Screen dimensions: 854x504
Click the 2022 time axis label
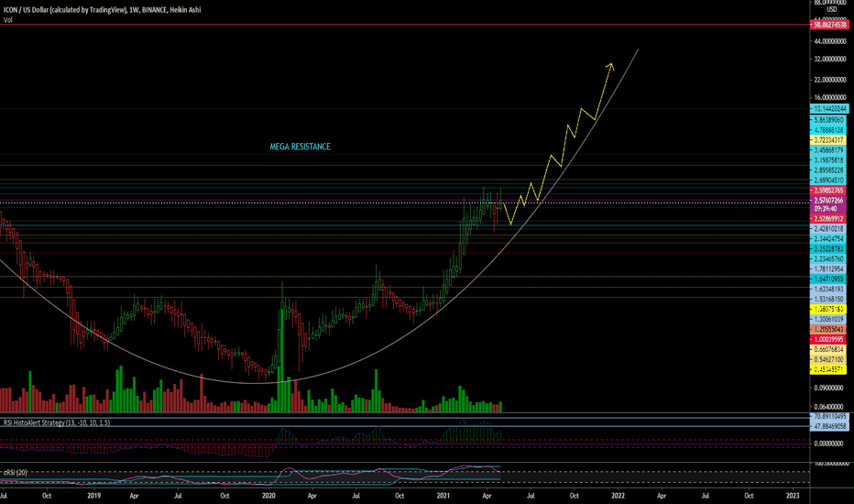pyautogui.click(x=618, y=496)
